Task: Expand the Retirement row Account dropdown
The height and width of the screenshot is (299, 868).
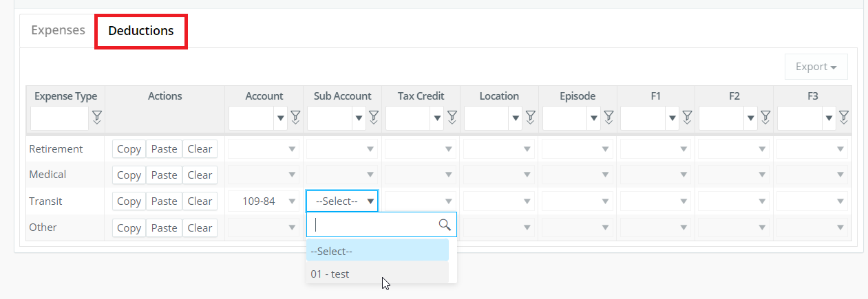Action: coord(264,148)
